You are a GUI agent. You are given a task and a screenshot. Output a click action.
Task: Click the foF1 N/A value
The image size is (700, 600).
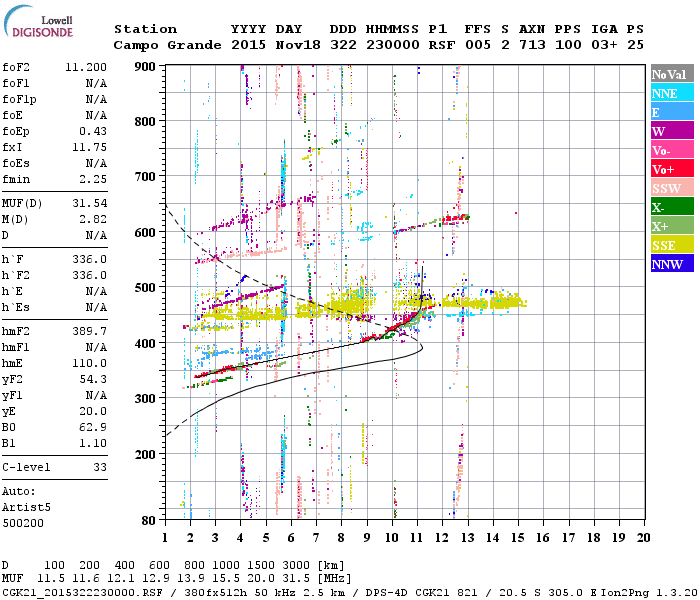click(x=96, y=83)
